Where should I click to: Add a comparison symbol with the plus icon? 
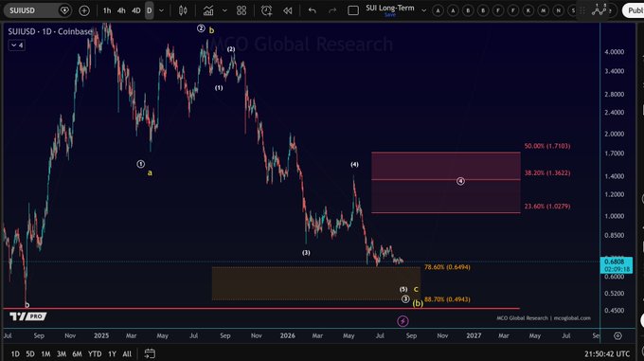[x=84, y=10]
